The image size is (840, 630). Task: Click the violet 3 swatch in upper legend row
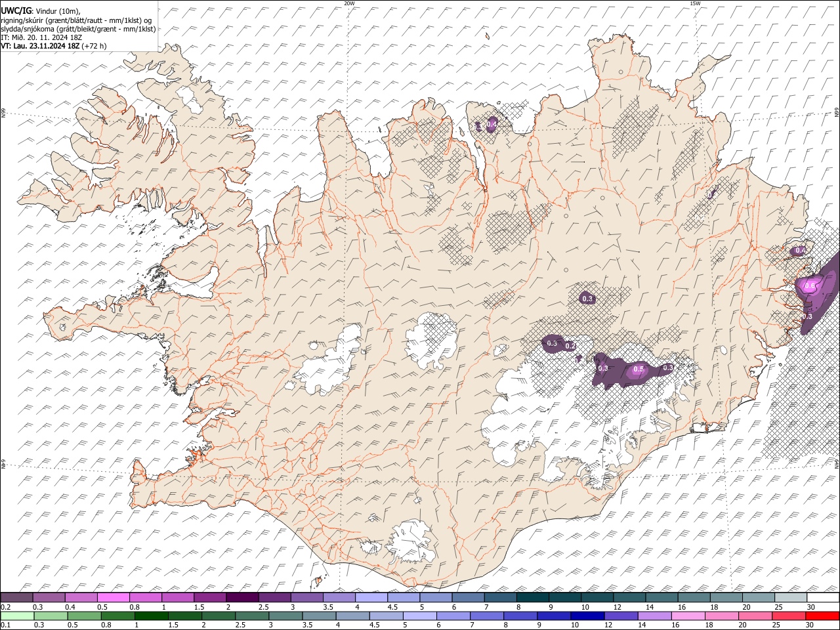pyautogui.click(x=307, y=598)
